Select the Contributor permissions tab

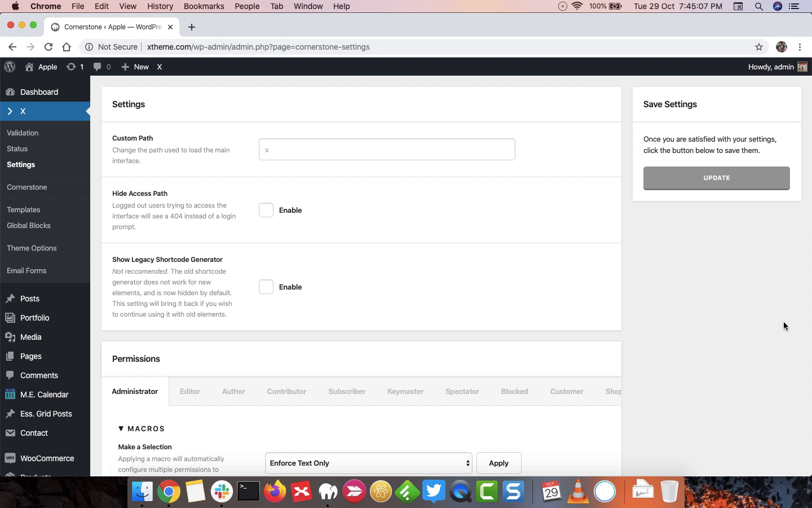tap(286, 391)
